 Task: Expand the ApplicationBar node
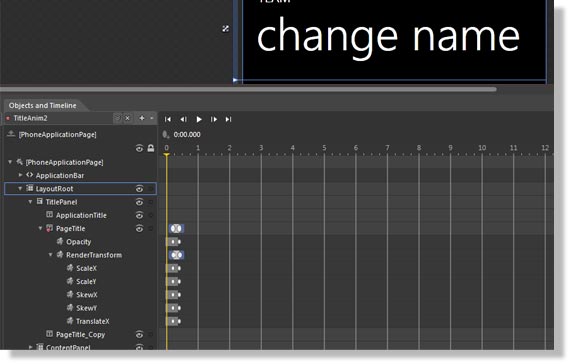pos(20,175)
